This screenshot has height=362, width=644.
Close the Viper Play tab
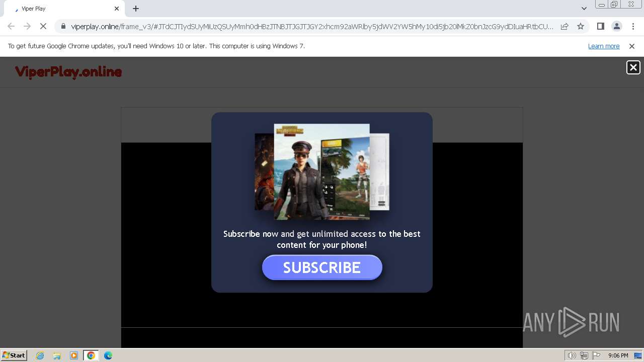coord(117,9)
